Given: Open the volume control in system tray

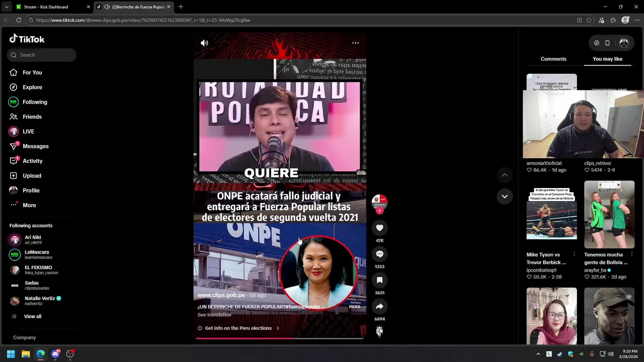Looking at the screenshot, I should click(611, 354).
